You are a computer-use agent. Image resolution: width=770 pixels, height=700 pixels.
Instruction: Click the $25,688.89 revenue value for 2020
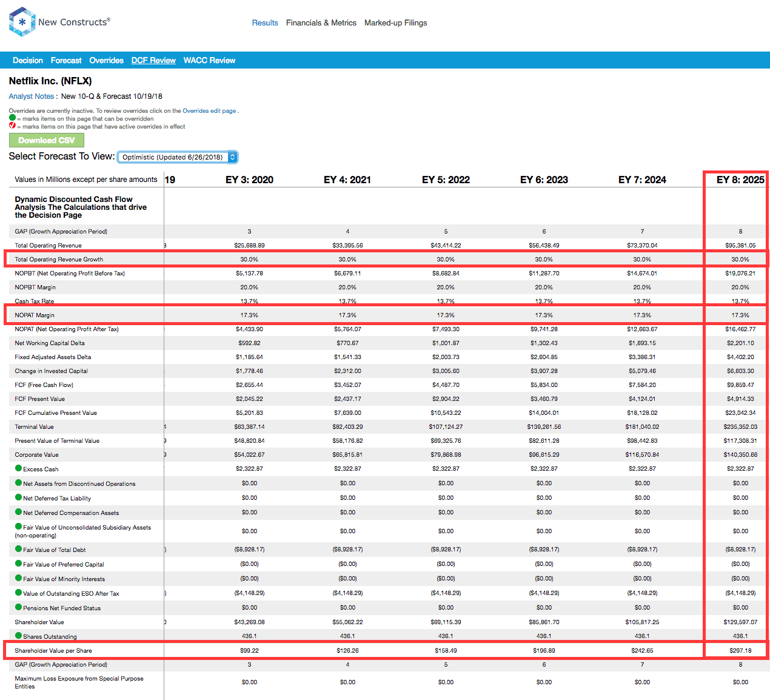pos(249,245)
